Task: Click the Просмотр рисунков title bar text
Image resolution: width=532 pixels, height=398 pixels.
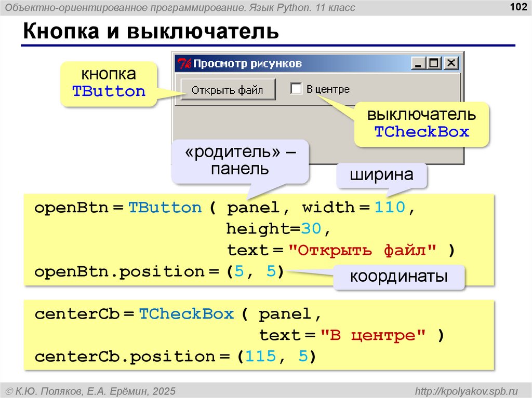Action: tap(247, 63)
